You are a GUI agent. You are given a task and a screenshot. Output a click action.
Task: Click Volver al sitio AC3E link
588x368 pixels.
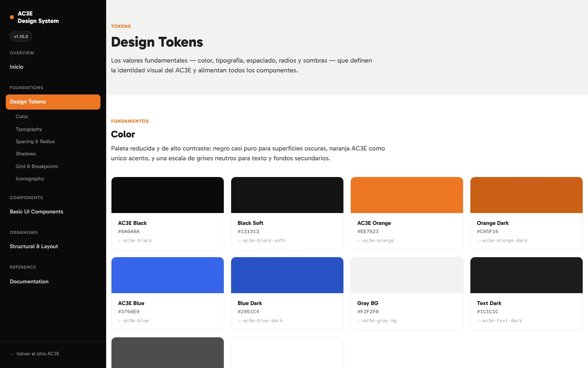click(35, 354)
